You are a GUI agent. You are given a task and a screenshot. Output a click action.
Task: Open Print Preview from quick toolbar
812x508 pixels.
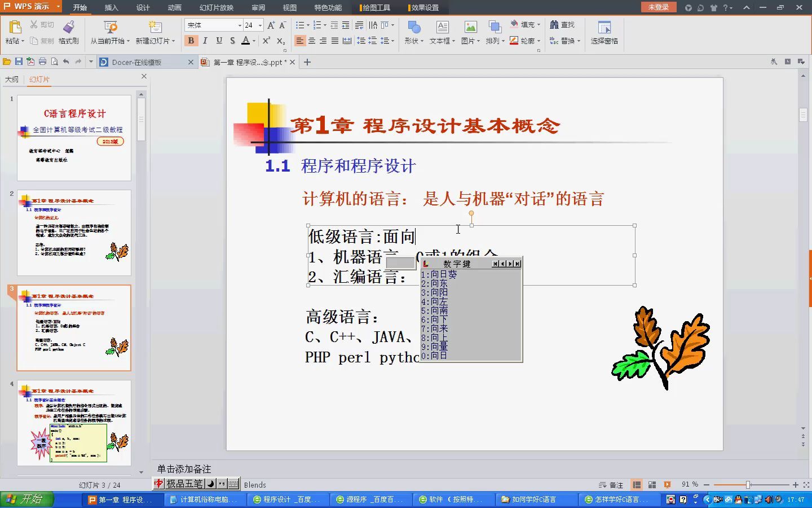pyautogui.click(x=54, y=62)
